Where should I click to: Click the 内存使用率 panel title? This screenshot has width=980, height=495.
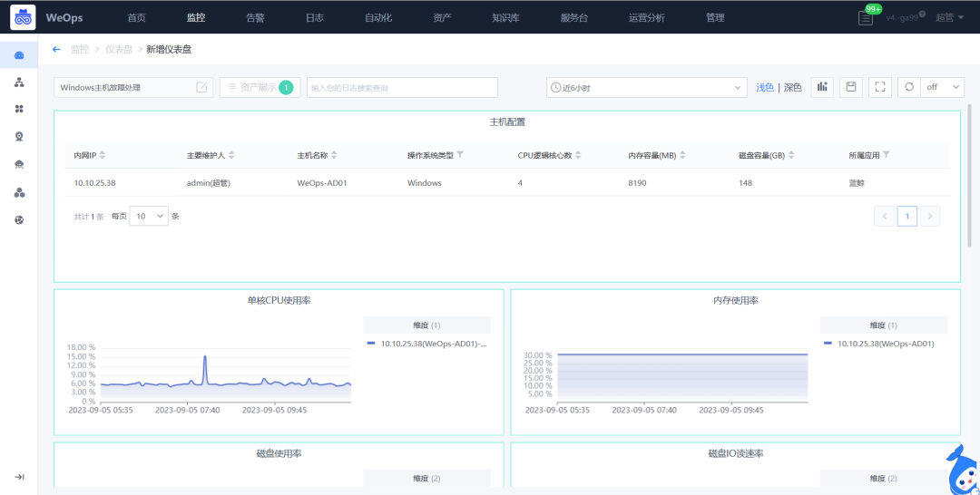tap(736, 300)
